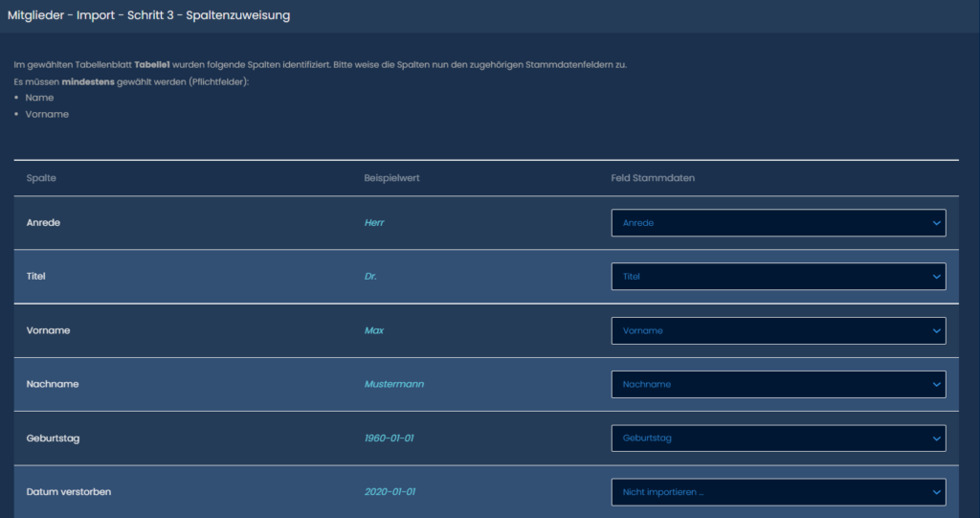
Task: Click the 'Spalte' column header
Action: 41,179
